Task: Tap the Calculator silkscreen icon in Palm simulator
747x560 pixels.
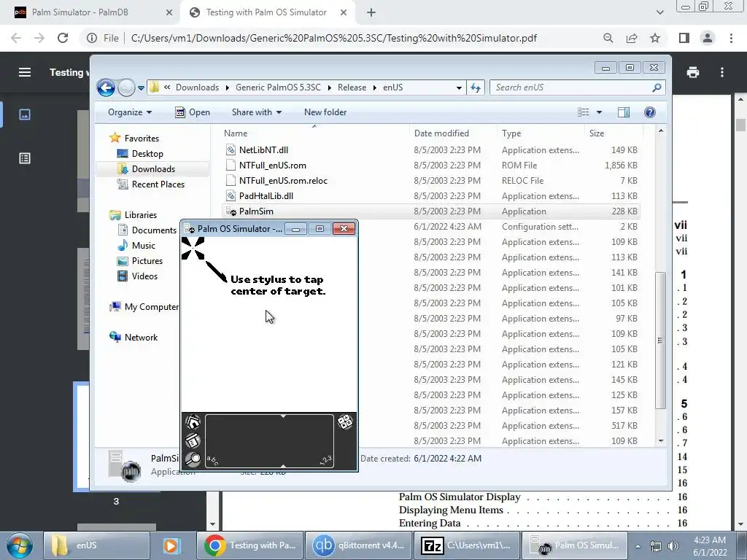Action: coord(345,422)
